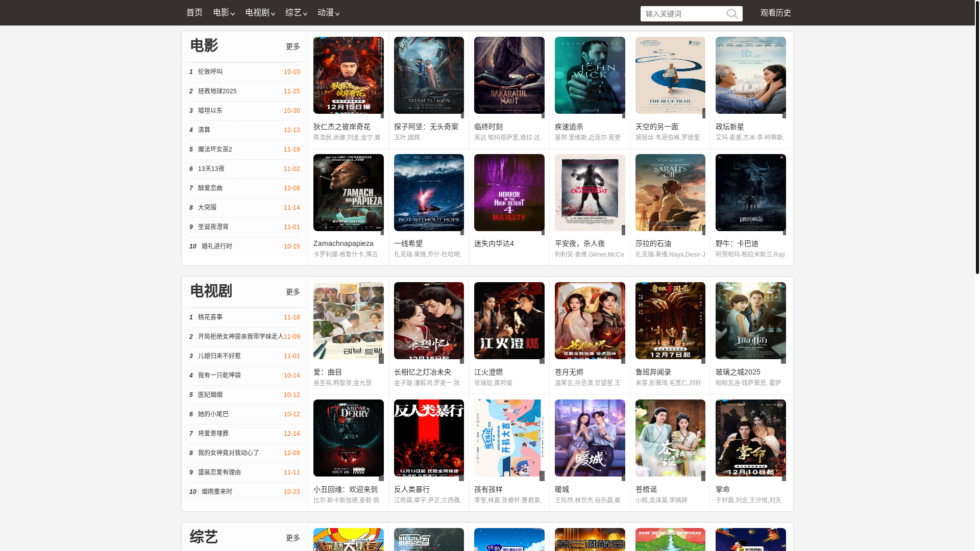
Task: Expand the 动漫 dropdown menu
Action: coord(328,13)
